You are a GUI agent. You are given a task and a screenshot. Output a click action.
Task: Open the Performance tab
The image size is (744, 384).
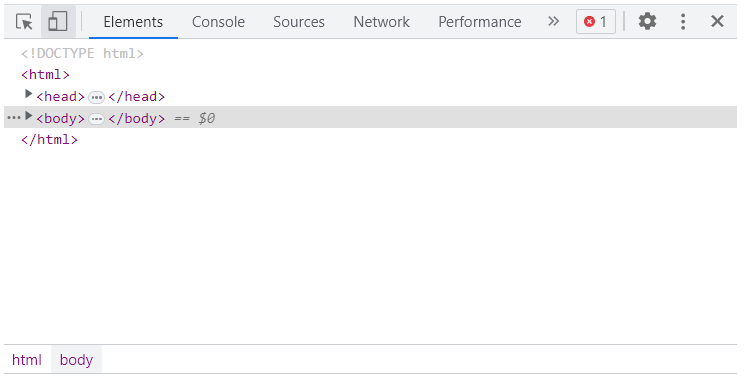pyautogui.click(x=480, y=22)
